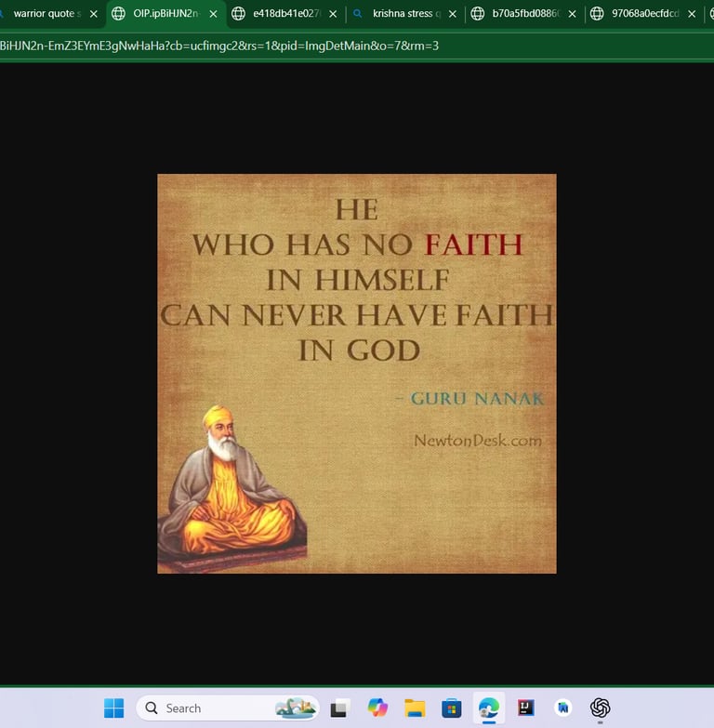Click the search icon on krishna stress tab
The height and width of the screenshot is (728, 714).
click(x=357, y=13)
